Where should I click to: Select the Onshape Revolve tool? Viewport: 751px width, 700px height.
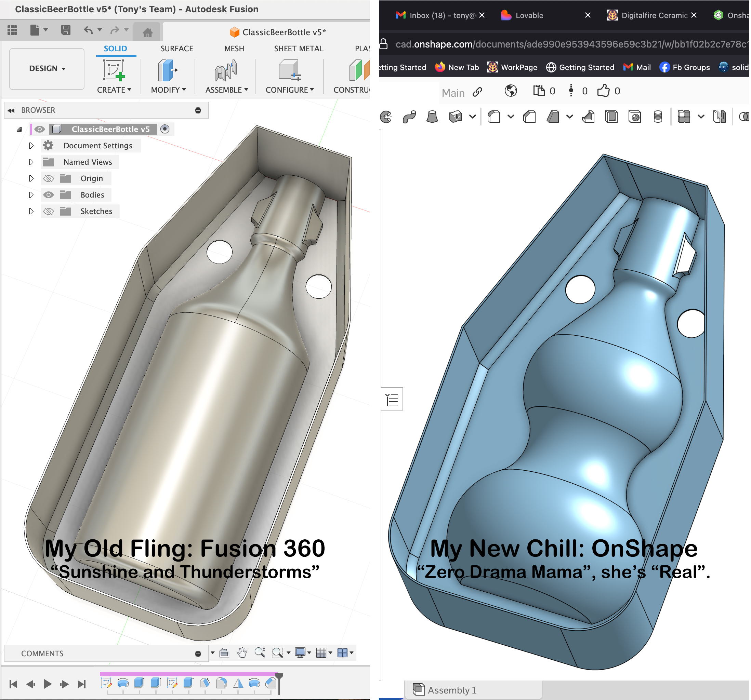(386, 117)
